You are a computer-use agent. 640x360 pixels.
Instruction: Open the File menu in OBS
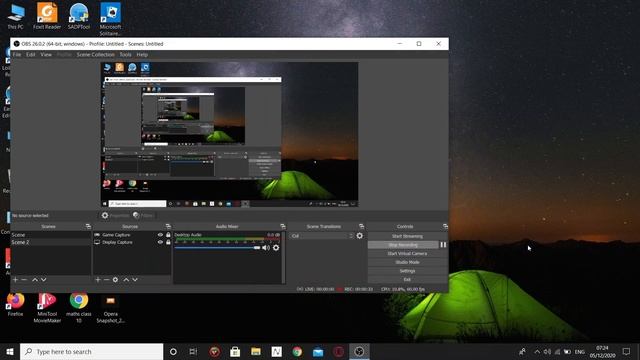(17, 54)
